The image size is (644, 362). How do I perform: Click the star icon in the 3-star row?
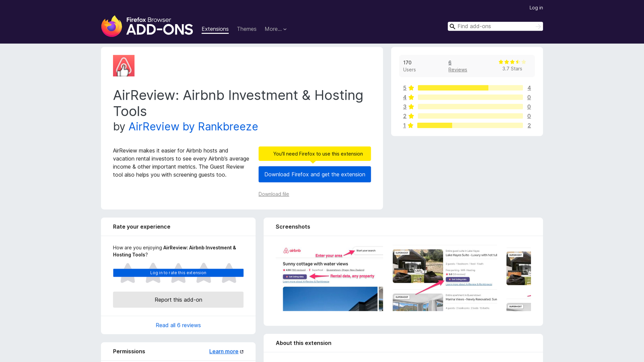click(x=411, y=107)
